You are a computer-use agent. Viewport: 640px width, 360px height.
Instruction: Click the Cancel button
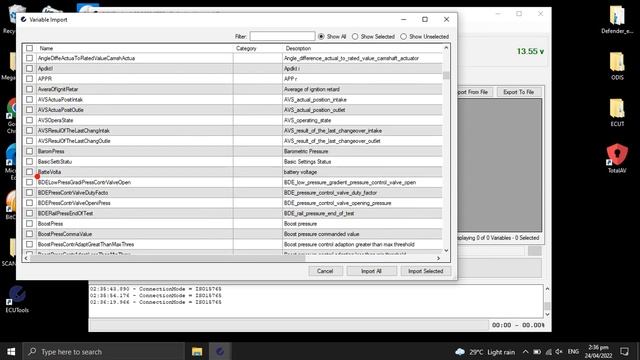click(x=325, y=271)
